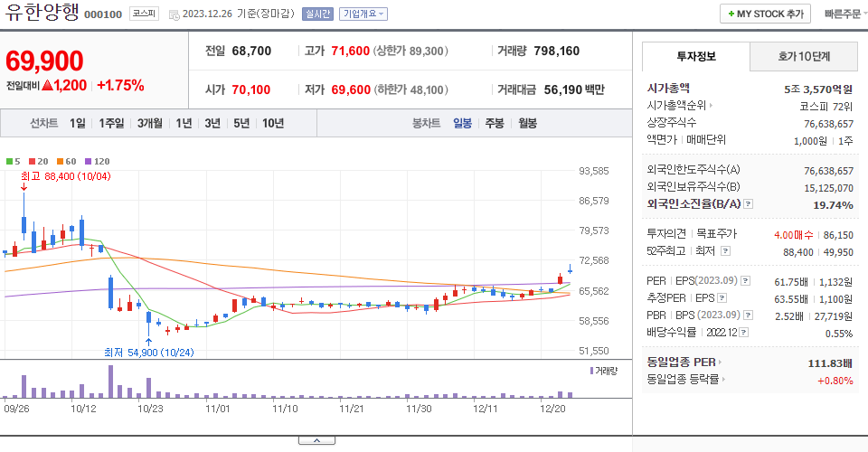This screenshot has height=452, width=868.
Task: Select the 일봉 daily candle chart
Action: (x=462, y=123)
